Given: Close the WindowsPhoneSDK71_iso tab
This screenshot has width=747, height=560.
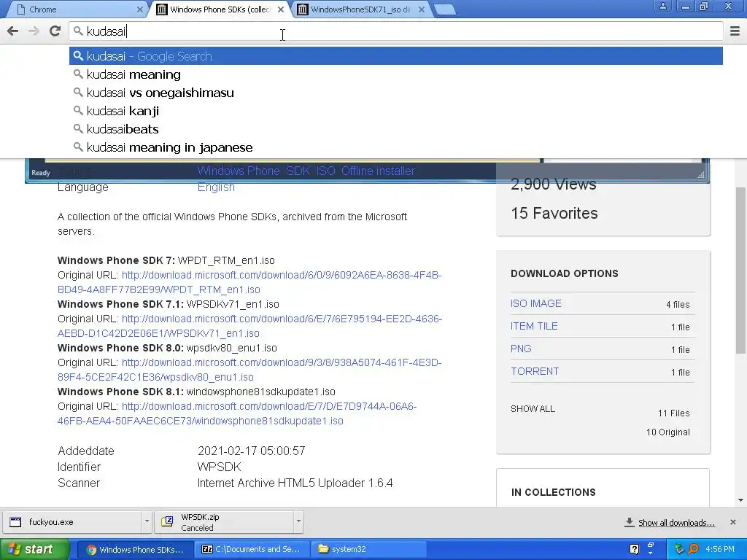Looking at the screenshot, I should (421, 9).
